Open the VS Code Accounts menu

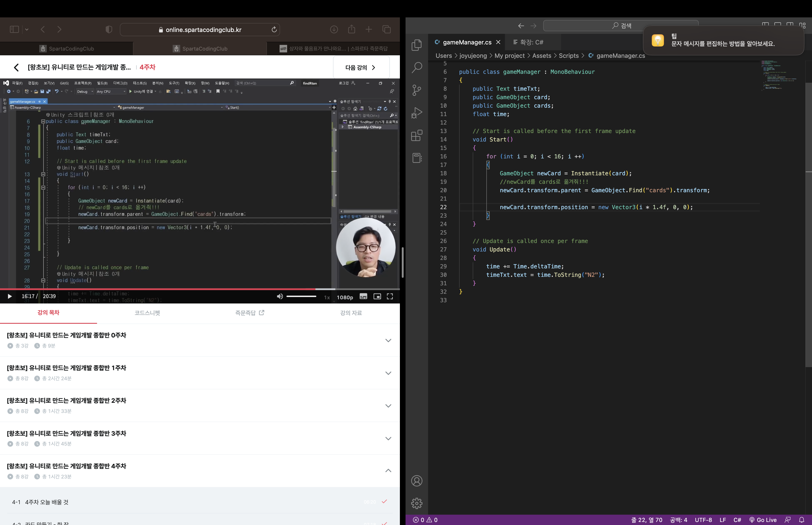pos(417,481)
